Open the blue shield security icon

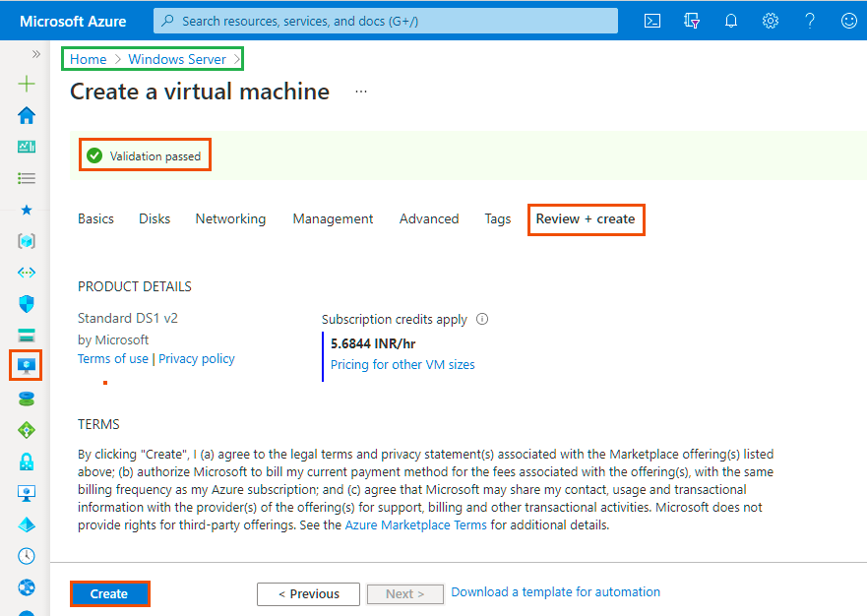tap(27, 304)
